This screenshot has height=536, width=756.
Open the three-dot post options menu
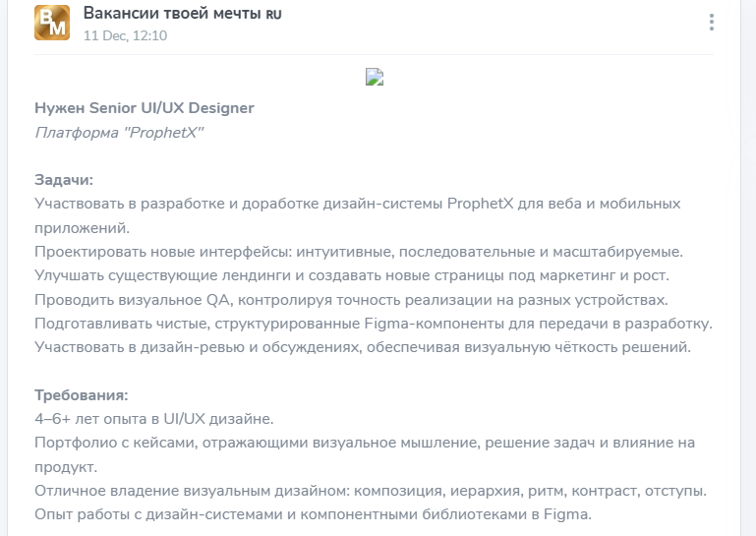(x=711, y=23)
